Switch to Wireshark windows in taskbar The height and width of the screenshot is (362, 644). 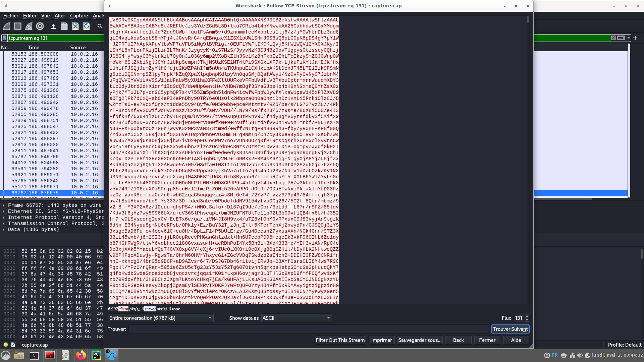(112, 355)
